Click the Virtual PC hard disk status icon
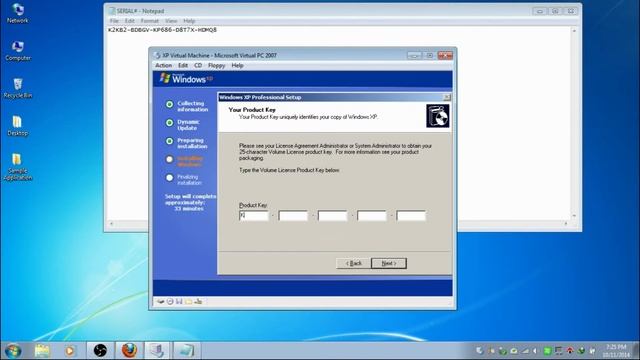 161,302
